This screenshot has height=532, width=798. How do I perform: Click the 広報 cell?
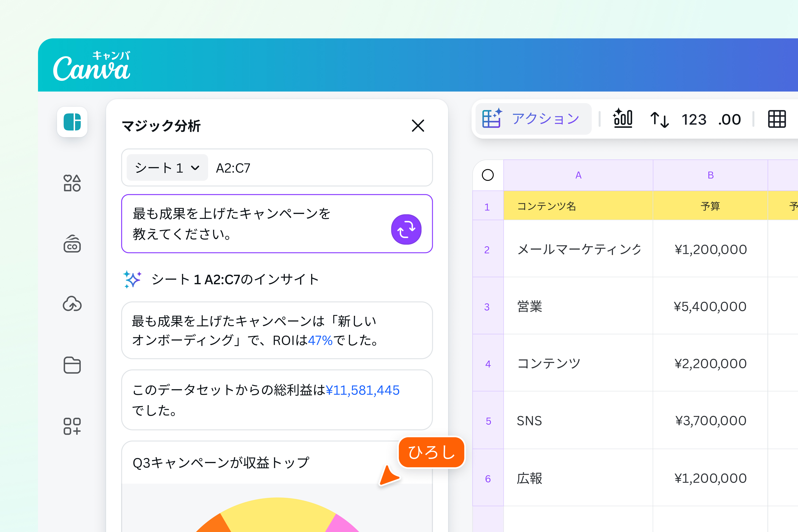pos(578,477)
